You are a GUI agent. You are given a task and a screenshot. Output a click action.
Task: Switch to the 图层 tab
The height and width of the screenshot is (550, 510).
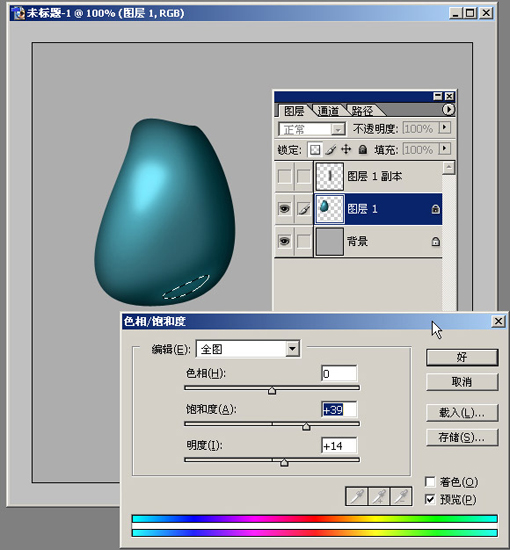[294, 111]
